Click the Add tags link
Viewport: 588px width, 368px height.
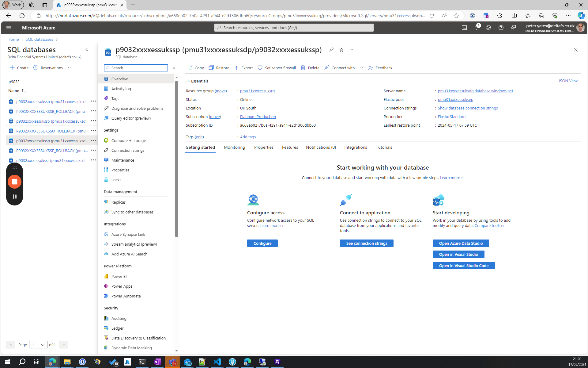pyautogui.click(x=248, y=137)
